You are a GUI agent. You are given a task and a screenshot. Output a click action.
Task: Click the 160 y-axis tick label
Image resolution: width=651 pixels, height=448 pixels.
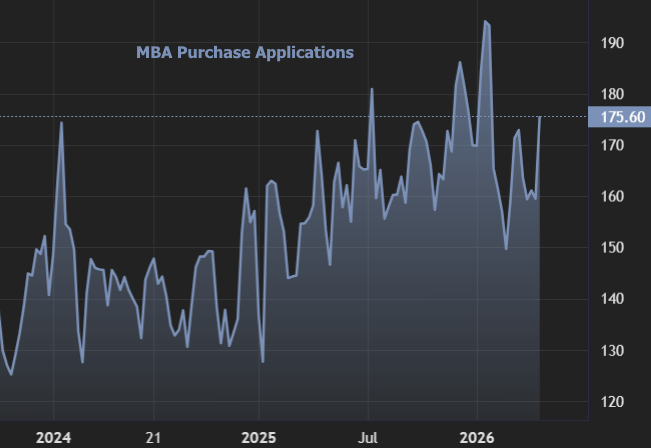click(613, 197)
